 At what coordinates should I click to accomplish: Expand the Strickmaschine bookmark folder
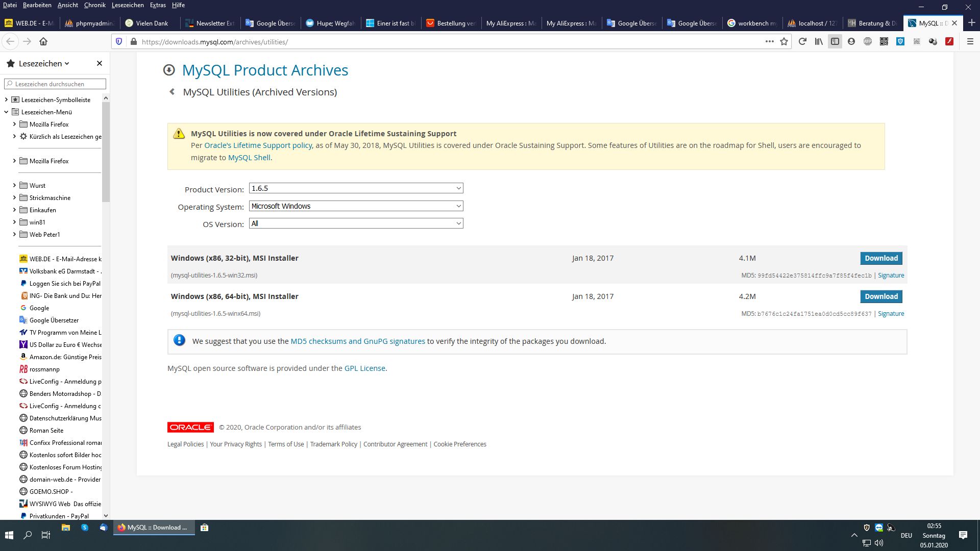(14, 198)
